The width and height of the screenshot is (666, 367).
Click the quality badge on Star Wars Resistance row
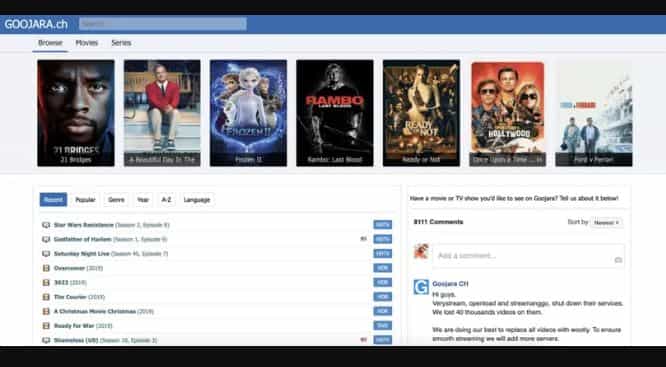click(x=383, y=225)
